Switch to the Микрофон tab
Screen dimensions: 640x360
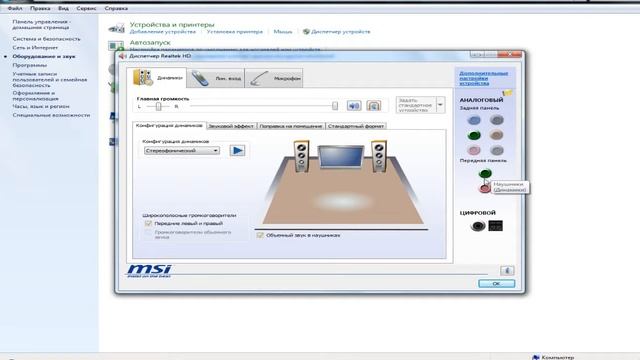[x=274, y=78]
